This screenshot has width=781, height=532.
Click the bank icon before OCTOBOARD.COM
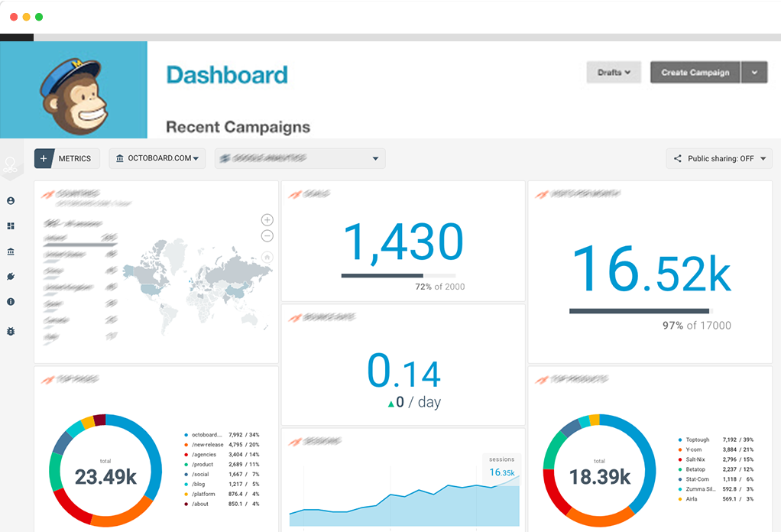[x=119, y=158]
